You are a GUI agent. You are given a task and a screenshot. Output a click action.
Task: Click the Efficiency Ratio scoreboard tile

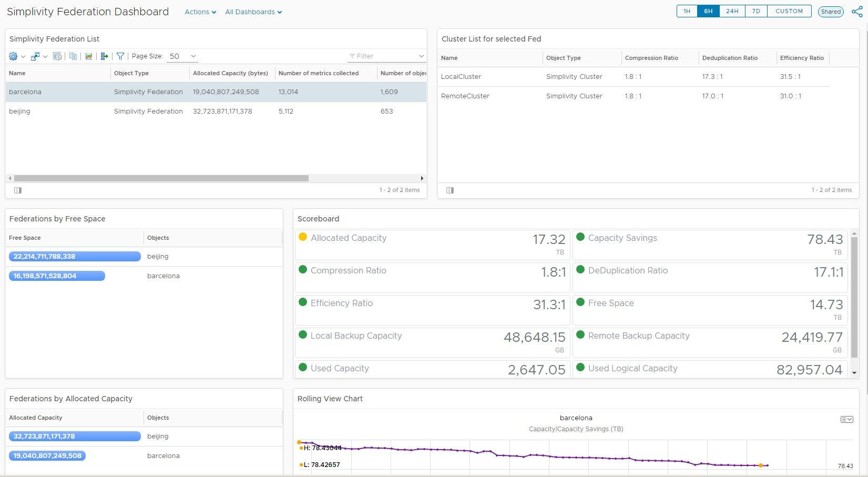[433, 310]
